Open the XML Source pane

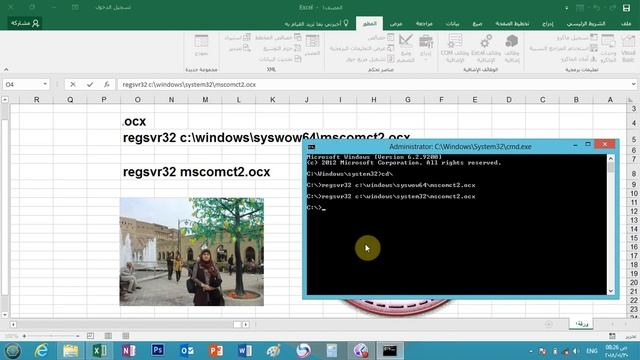pyautogui.click(x=312, y=45)
